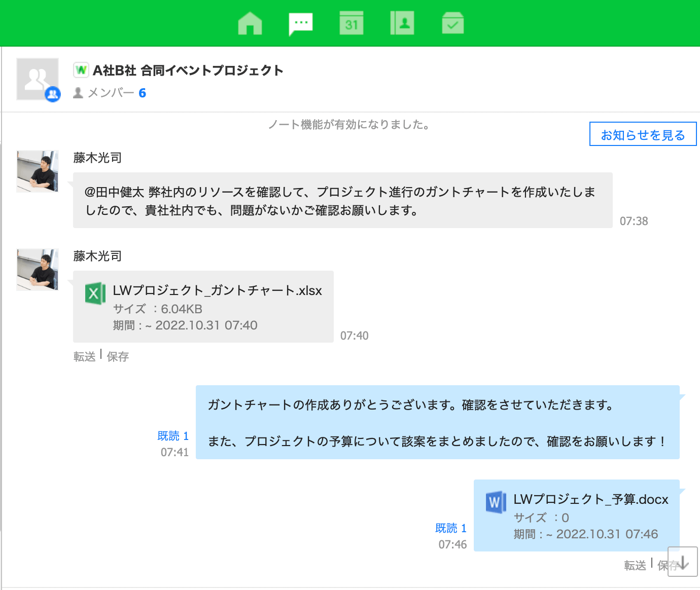Click 藤木光司's profile photo on first message
The height and width of the screenshot is (590, 700).
pos(38,171)
